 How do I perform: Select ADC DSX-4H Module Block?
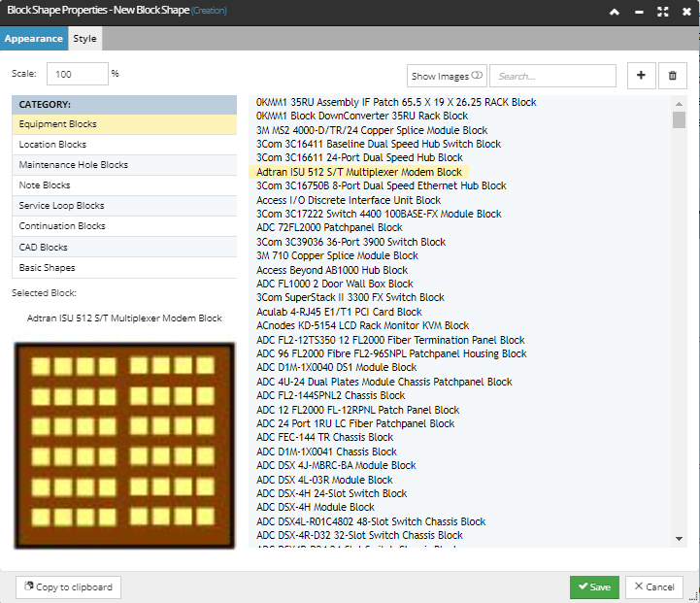pos(316,508)
